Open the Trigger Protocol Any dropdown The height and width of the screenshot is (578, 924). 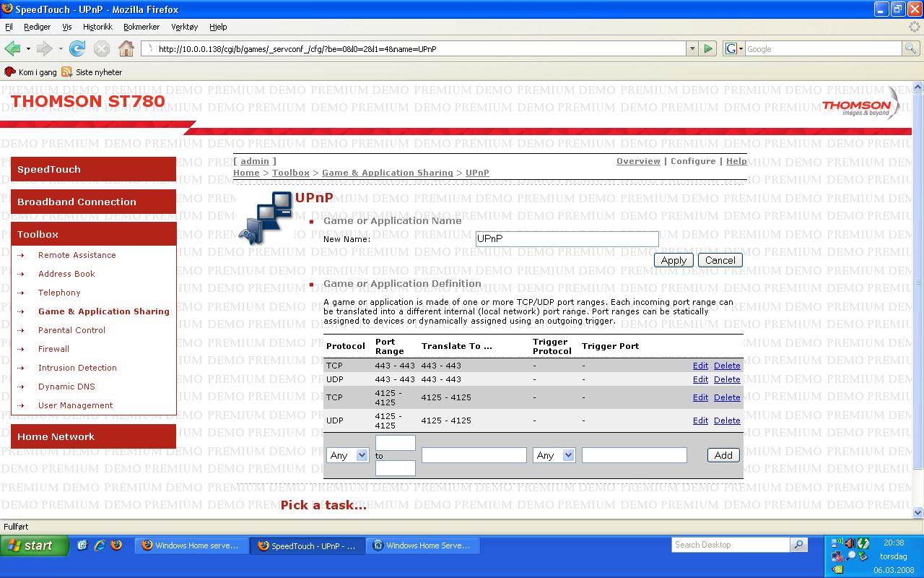554,455
